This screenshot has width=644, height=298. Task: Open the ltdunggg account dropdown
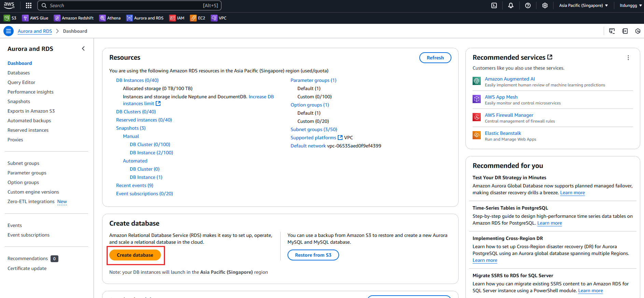[631, 5]
